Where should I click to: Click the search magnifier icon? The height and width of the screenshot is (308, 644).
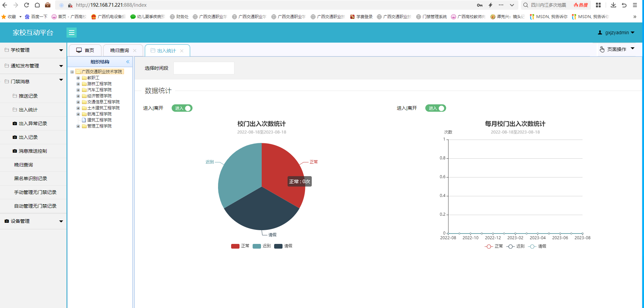point(526,5)
